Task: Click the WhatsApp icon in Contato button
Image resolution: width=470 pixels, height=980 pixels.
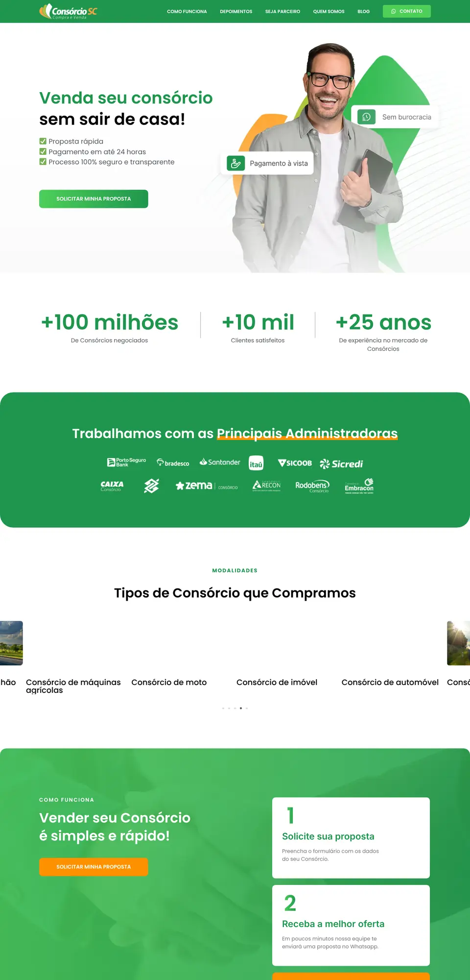Action: 394,11
